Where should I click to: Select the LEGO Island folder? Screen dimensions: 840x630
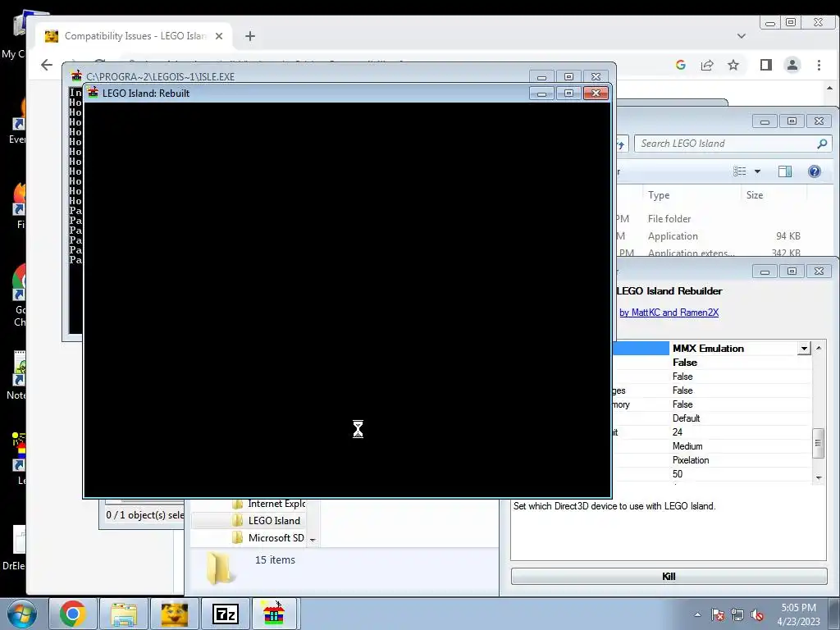[267, 521]
